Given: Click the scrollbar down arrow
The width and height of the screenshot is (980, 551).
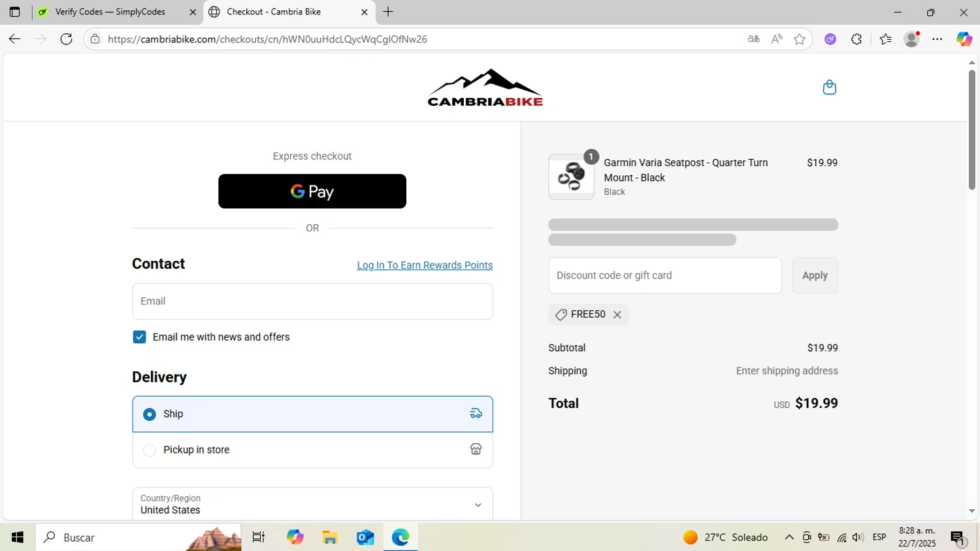Looking at the screenshot, I should 972,511.
